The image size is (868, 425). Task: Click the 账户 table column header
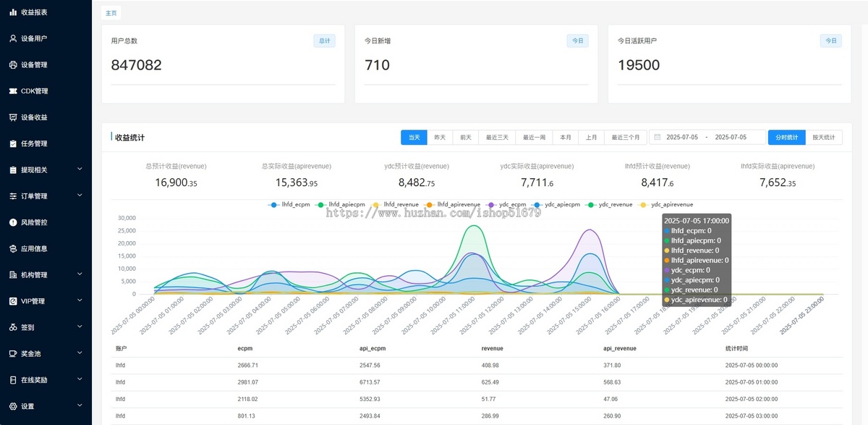pos(121,348)
